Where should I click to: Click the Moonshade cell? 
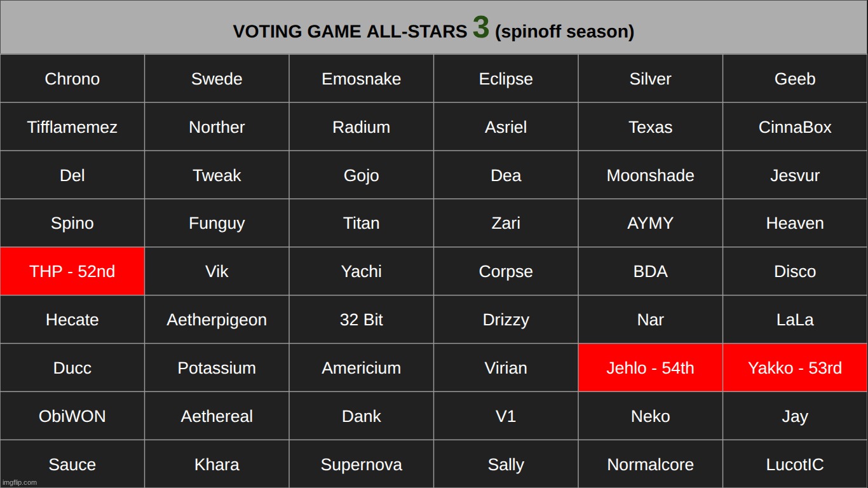(x=650, y=175)
